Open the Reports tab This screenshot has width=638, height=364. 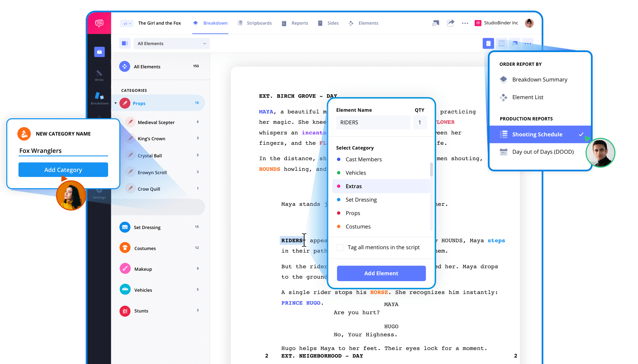(x=299, y=23)
